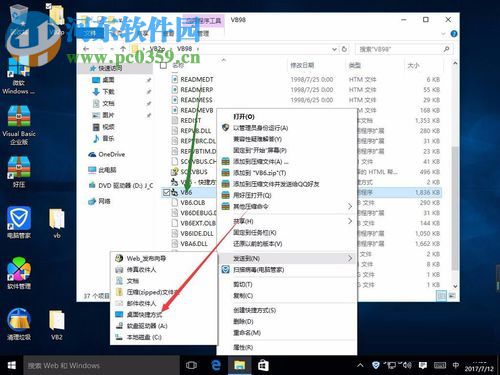
Task: Select 复制(C) in context menu
Action: coord(243,296)
